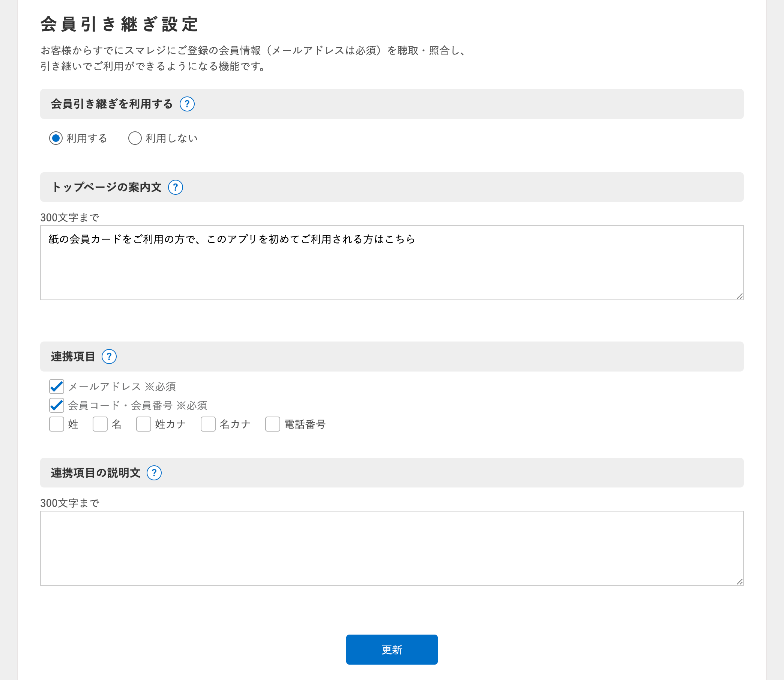Open help for 会員引き継ぎを利用する setting

coord(188,104)
